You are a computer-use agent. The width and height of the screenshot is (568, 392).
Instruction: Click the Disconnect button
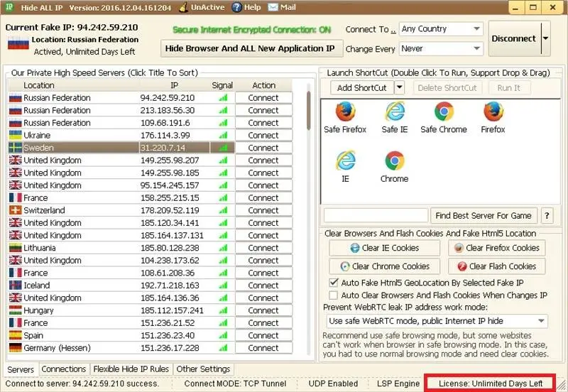pyautogui.click(x=514, y=38)
